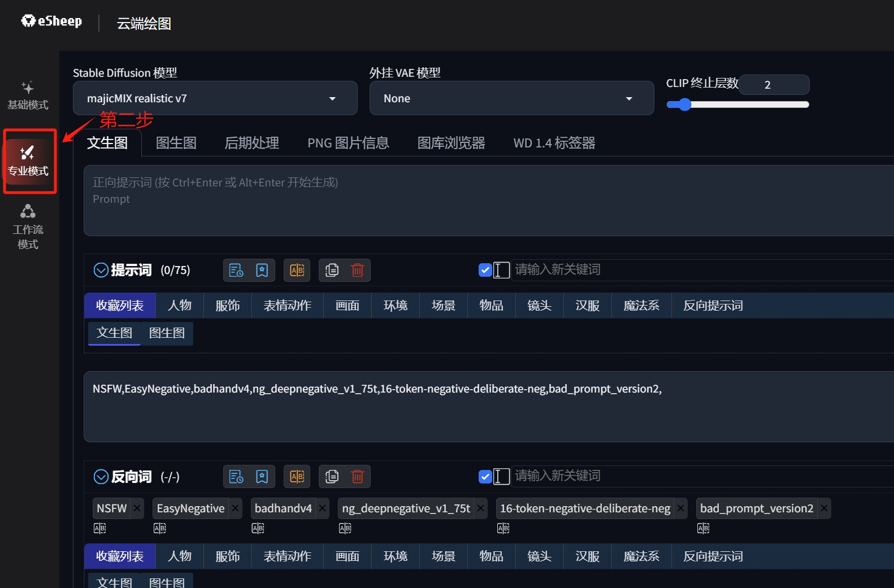Viewport: 894px width, 588px height.
Task: Click translate icon under bad_prompt_version2 tag
Action: pos(704,528)
